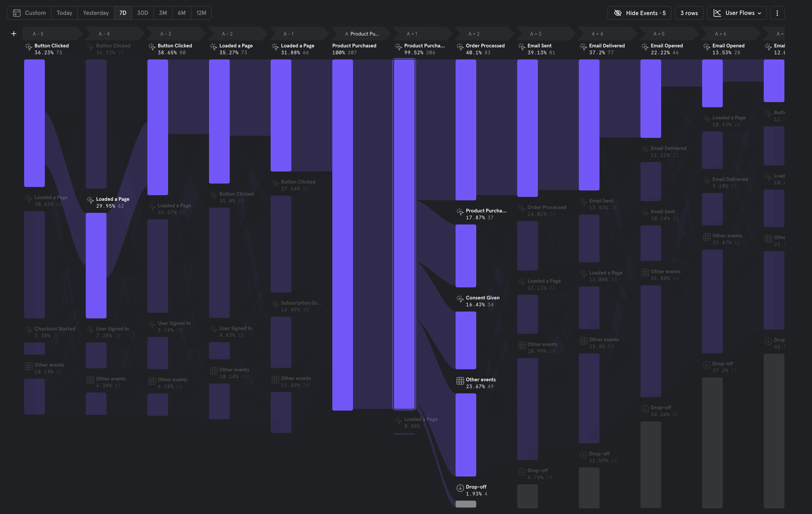Open the A + 6 step header
The width and height of the screenshot is (812, 514).
tap(731, 34)
